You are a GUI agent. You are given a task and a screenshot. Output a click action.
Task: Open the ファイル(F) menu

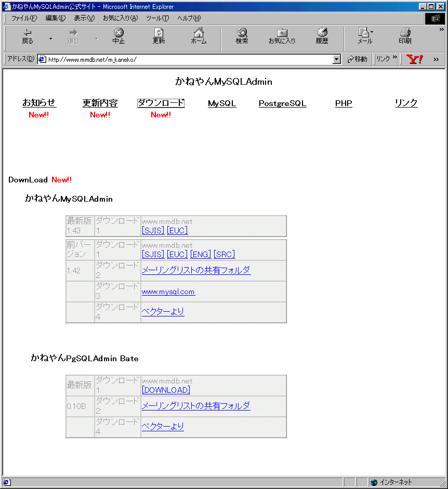[x=24, y=18]
